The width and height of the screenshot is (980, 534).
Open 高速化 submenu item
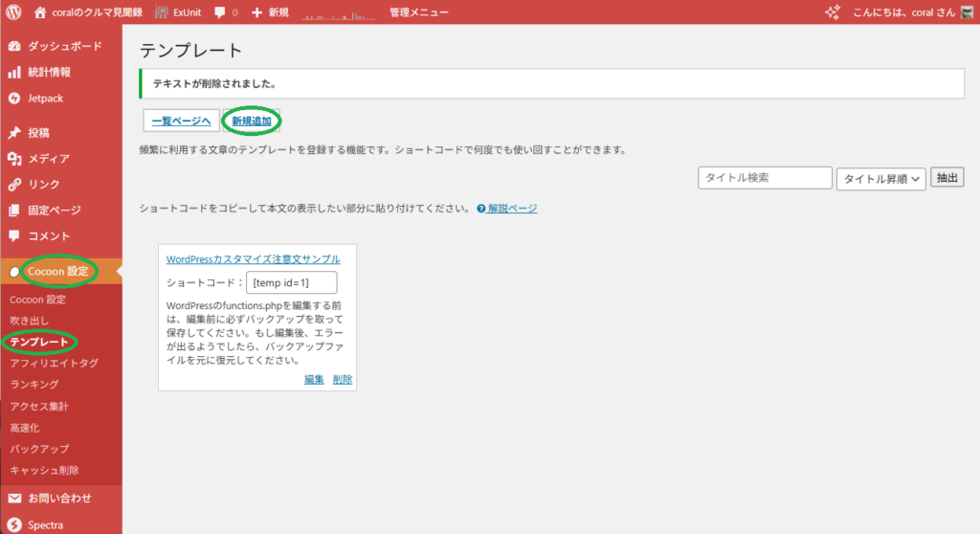click(24, 428)
